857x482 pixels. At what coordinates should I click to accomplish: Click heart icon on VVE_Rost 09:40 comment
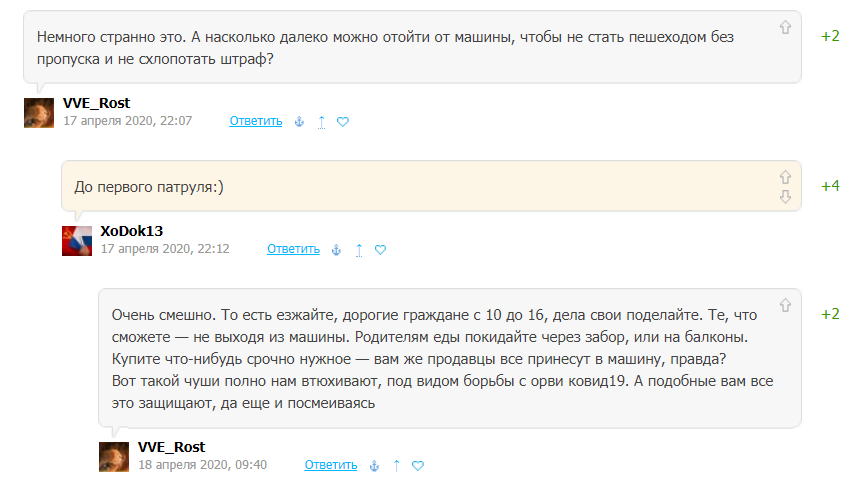pyautogui.click(x=419, y=466)
